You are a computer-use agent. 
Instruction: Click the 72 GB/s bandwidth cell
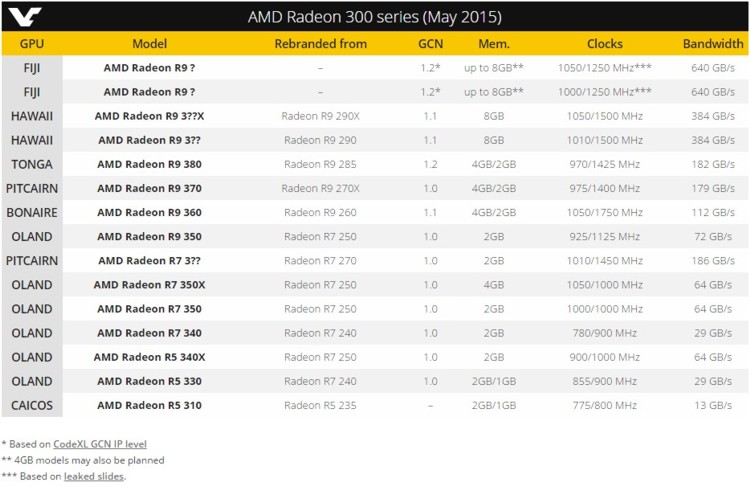(713, 236)
